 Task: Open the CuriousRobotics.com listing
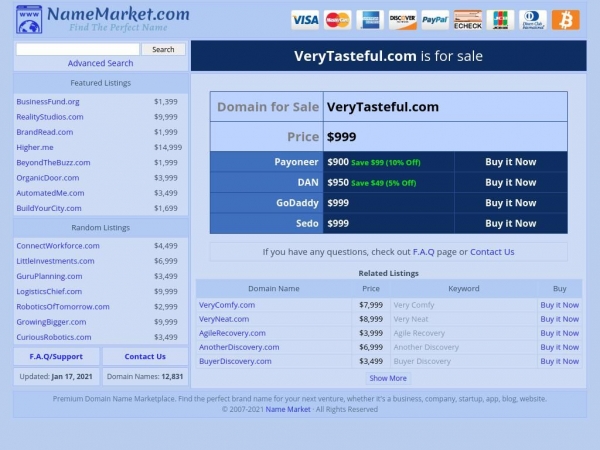click(x=54, y=338)
